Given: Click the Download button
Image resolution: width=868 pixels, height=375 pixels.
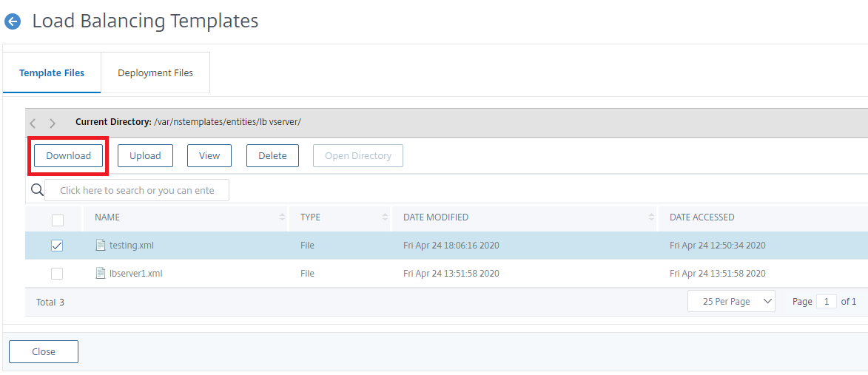Looking at the screenshot, I should pyautogui.click(x=69, y=156).
